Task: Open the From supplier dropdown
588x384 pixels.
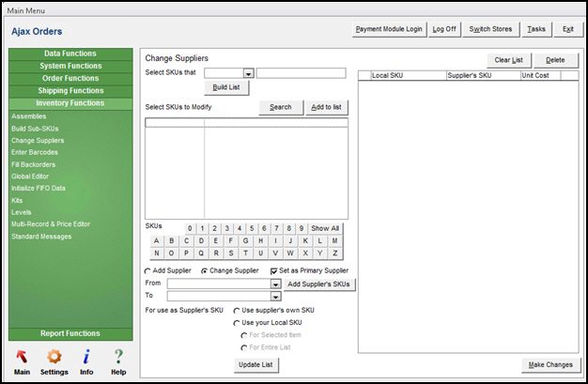Action: point(275,284)
